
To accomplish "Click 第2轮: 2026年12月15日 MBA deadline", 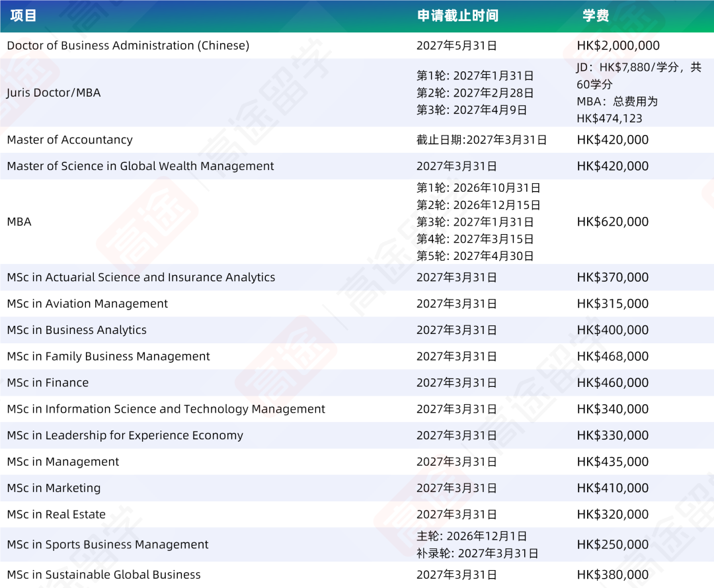I will (479, 205).
